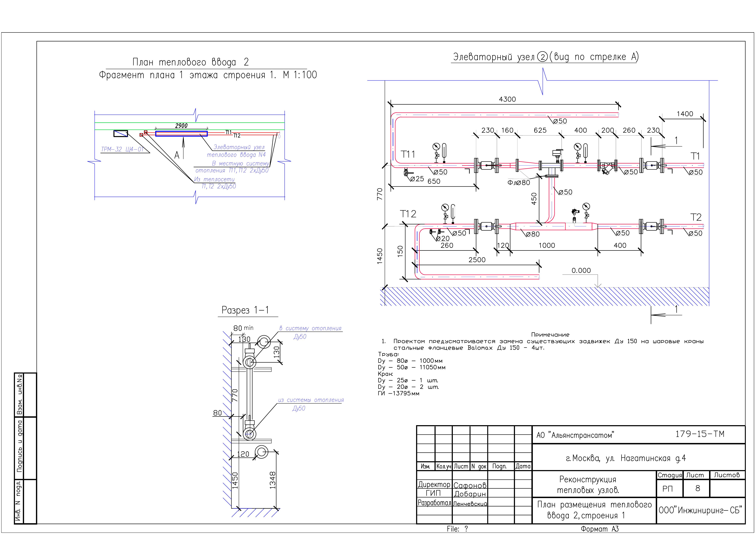Click the '80 min' dimension note
The height and width of the screenshot is (534, 756).
tap(243, 328)
